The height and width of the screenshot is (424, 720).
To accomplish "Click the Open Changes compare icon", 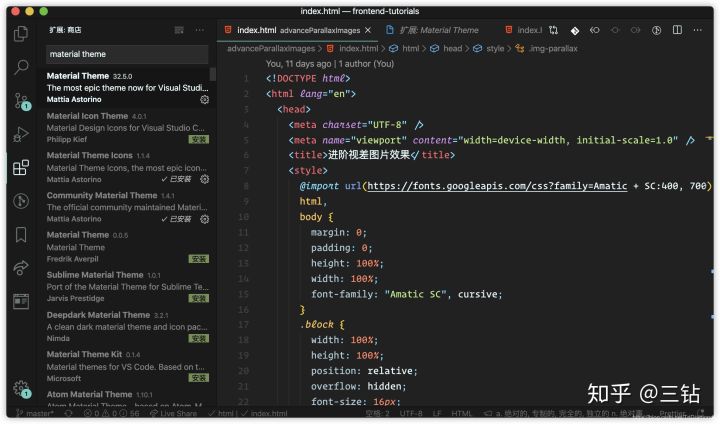I will coord(553,30).
